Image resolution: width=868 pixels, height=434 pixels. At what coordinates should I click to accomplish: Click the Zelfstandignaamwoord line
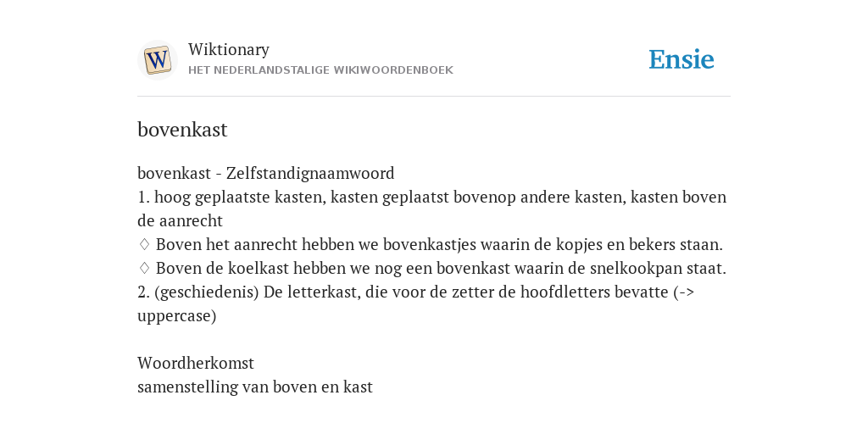pos(265,173)
